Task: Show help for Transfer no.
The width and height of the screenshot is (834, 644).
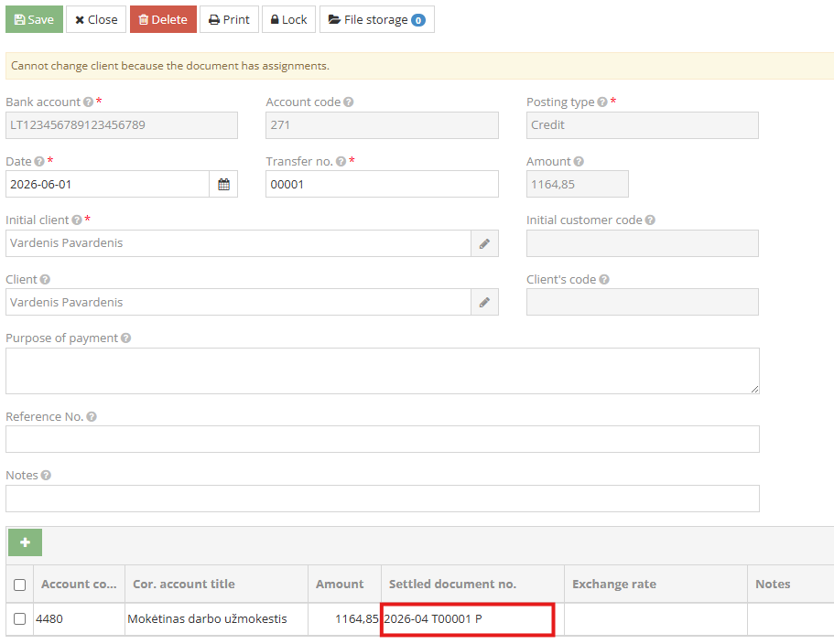Action: click(x=341, y=162)
